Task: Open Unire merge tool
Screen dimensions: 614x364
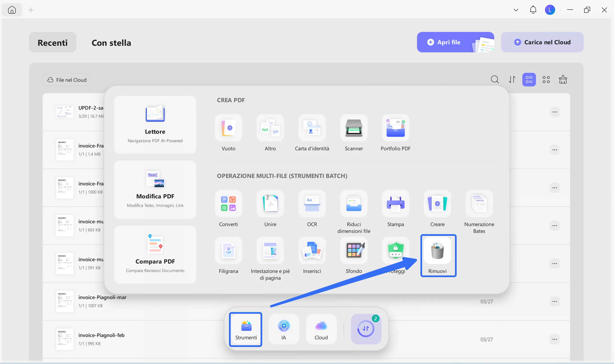Action: (270, 203)
